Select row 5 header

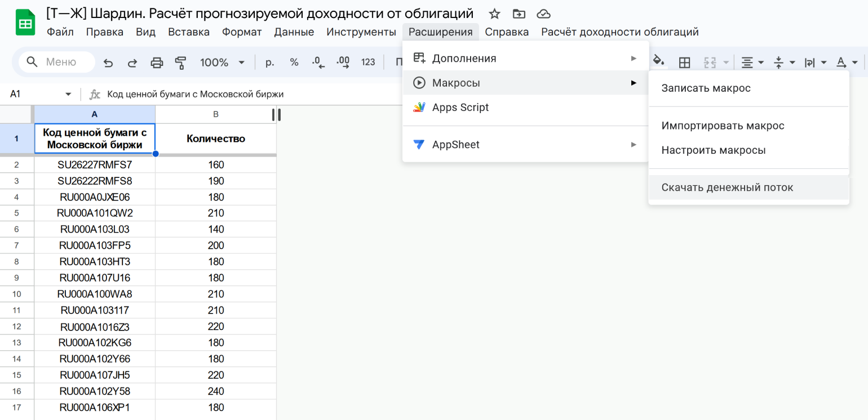coord(16,213)
